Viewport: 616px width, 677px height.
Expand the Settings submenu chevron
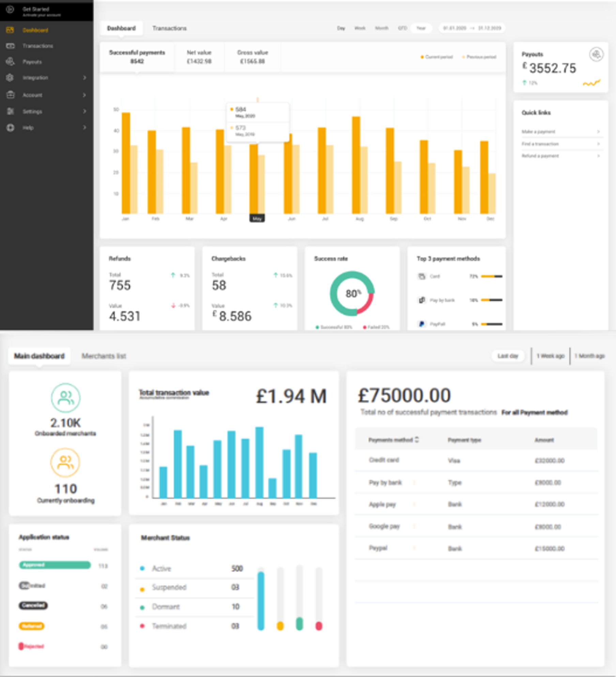(84, 111)
